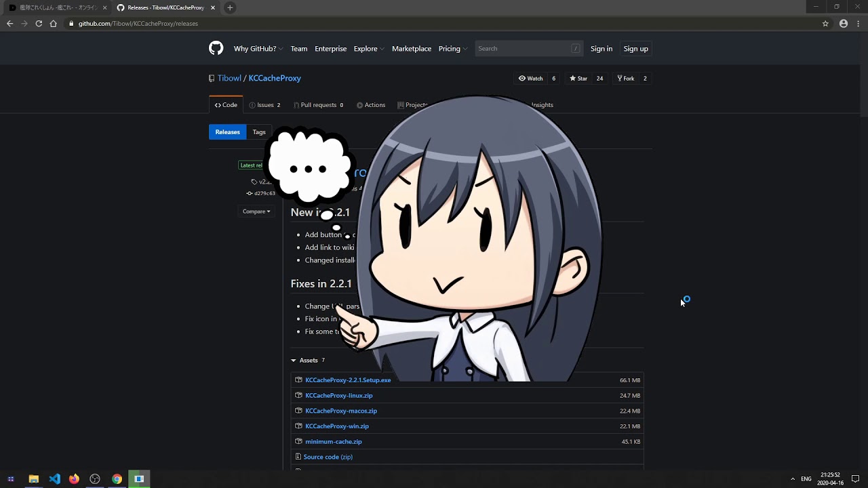Click the Sign up button
The width and height of the screenshot is (868, 488).
coord(635,49)
